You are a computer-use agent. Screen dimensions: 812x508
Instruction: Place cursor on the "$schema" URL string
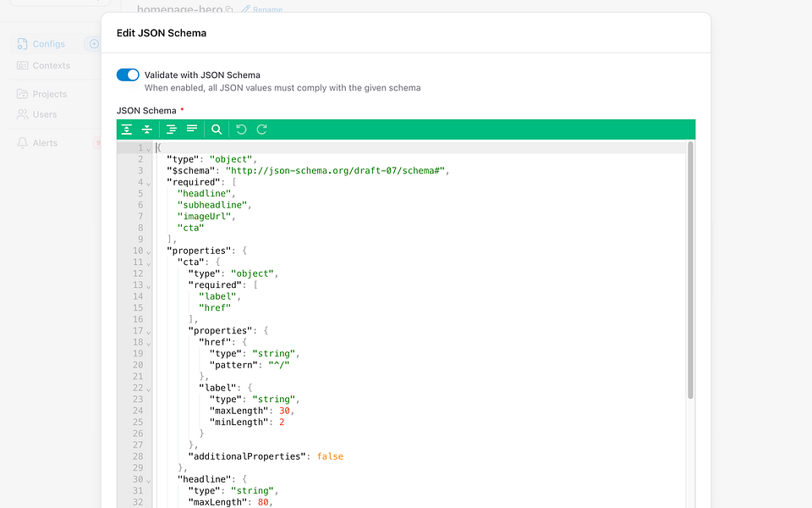click(x=336, y=170)
